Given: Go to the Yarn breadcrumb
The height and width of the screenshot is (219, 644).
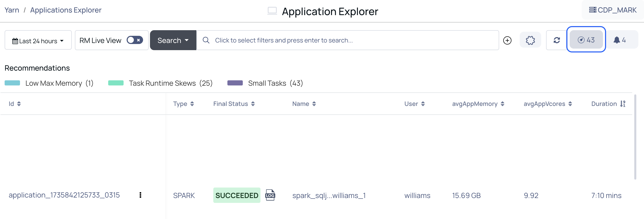Looking at the screenshot, I should point(12,10).
